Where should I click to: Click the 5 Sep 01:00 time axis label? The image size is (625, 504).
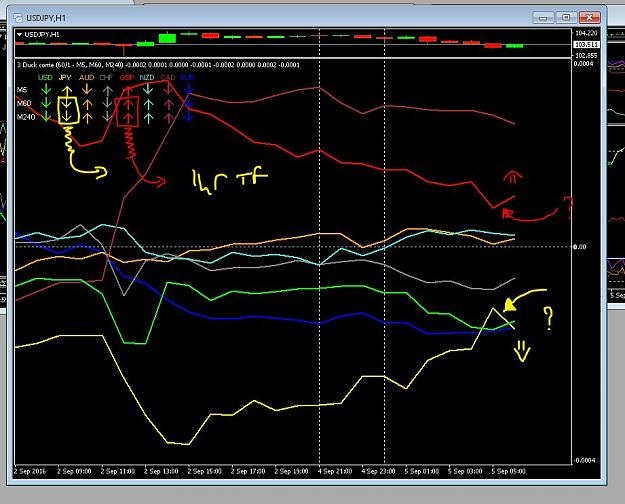point(422,471)
